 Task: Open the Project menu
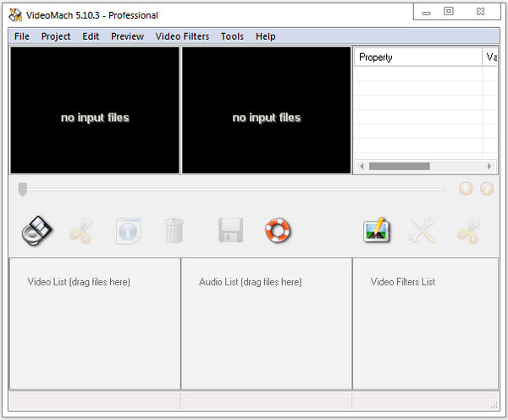(56, 36)
